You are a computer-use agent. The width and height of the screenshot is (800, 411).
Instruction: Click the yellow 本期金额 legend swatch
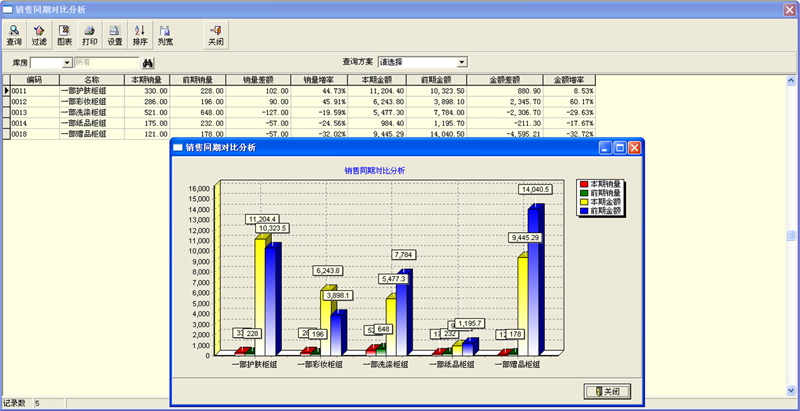point(584,202)
